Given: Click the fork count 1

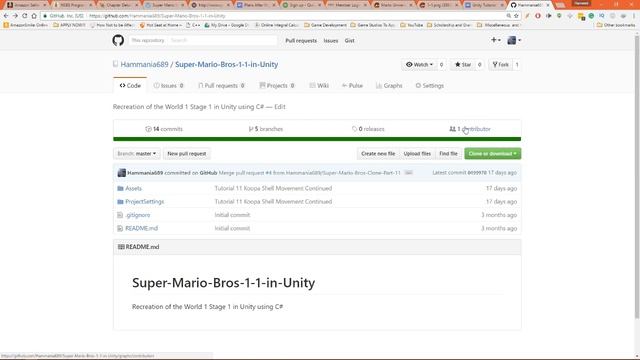Looking at the screenshot, I should (x=516, y=64).
